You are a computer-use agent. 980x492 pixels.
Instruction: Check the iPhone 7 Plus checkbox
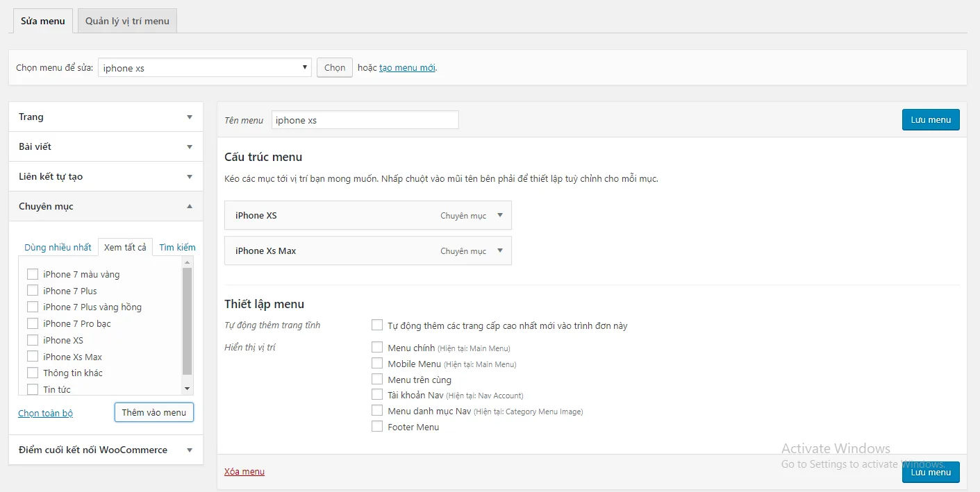(32, 290)
